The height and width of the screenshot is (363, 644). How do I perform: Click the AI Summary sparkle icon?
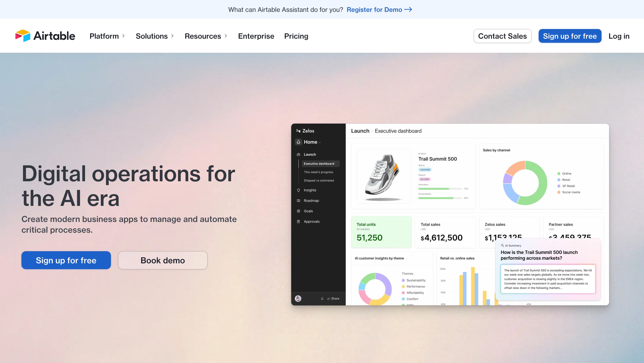502,246
